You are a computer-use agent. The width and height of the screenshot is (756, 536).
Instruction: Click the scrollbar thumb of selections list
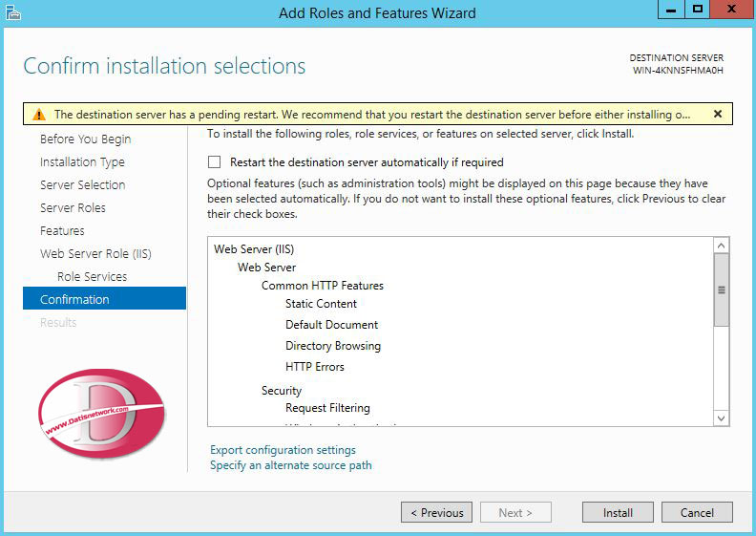pyautogui.click(x=722, y=289)
